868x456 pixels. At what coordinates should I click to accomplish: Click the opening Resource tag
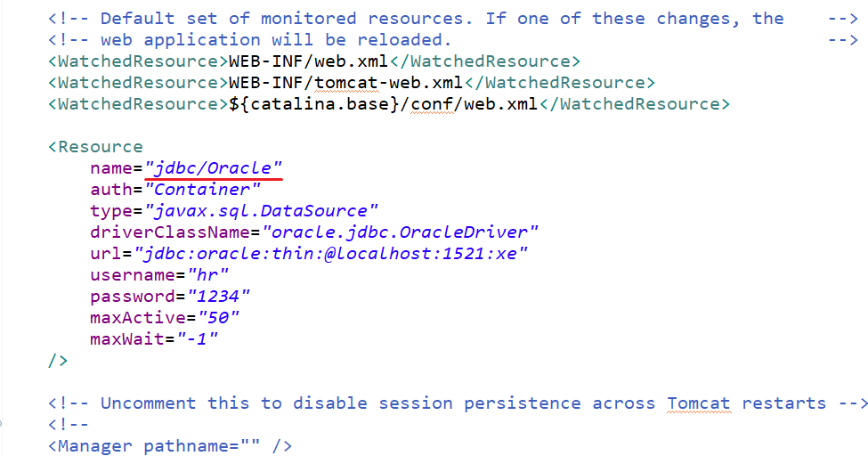click(x=96, y=147)
